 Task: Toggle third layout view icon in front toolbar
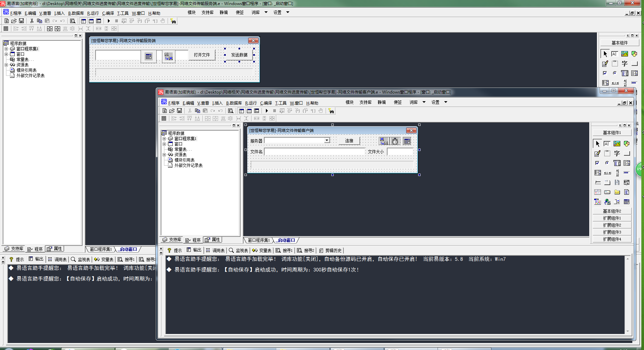point(257,111)
